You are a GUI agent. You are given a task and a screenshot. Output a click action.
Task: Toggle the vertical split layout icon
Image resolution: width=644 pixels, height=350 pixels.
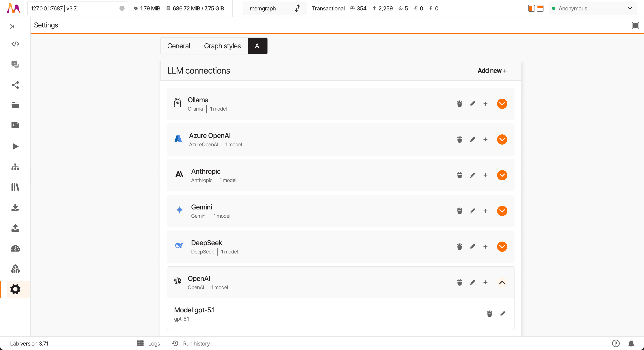pos(531,9)
